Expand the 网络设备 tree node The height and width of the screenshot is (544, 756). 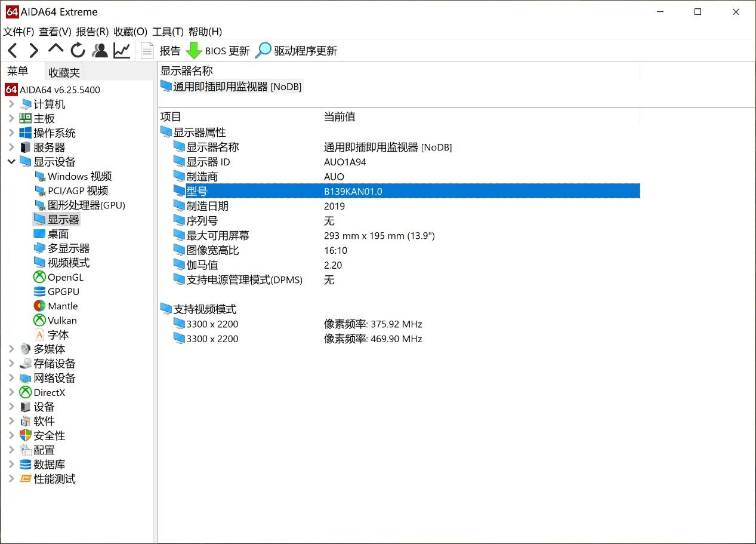pos(11,378)
